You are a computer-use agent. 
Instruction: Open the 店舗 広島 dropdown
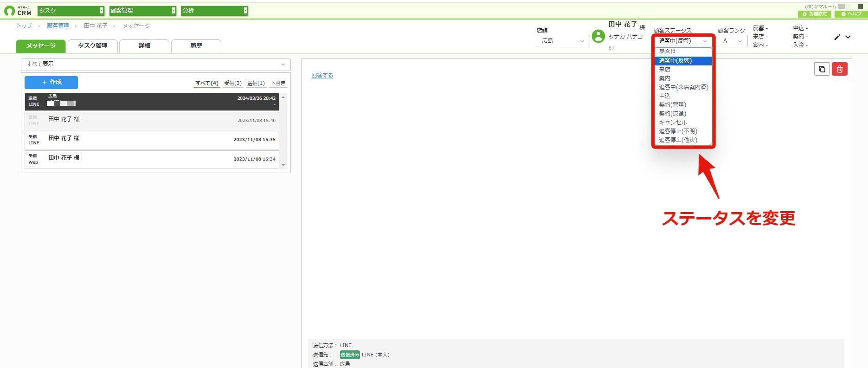563,41
